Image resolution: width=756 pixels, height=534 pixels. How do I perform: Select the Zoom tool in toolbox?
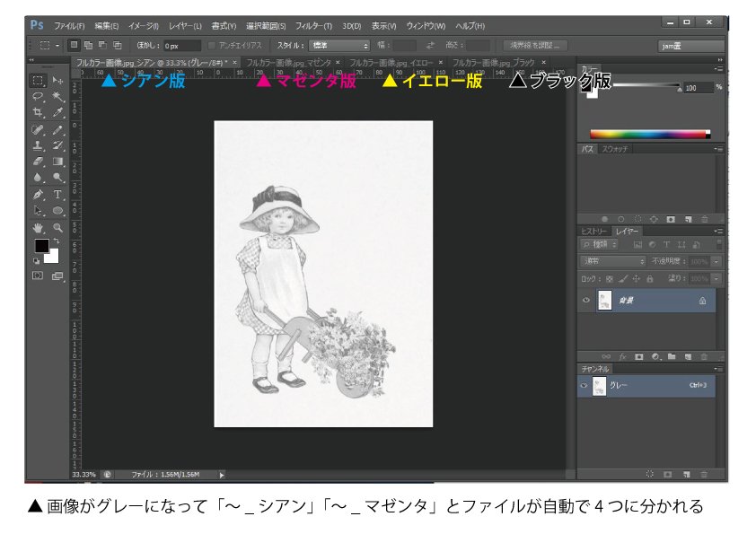(57, 227)
